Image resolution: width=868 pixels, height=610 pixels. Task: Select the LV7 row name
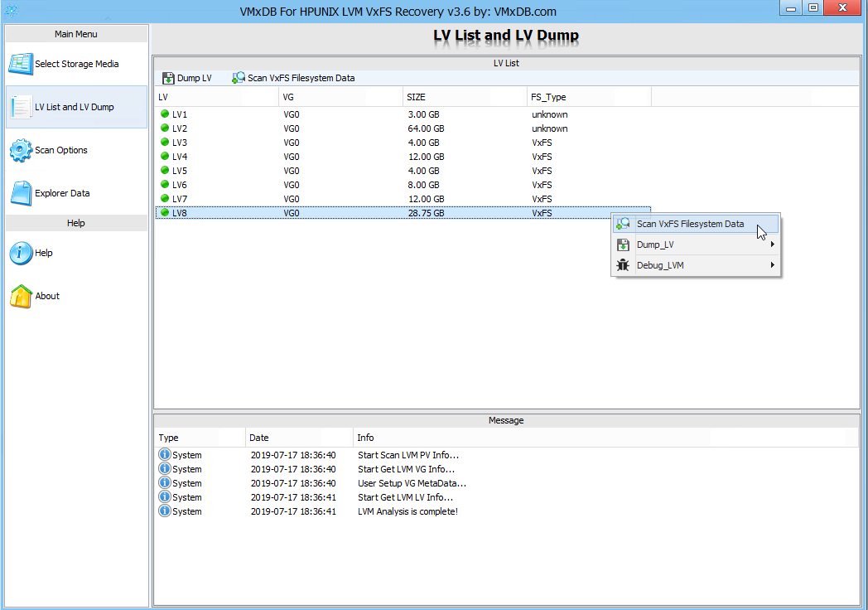[180, 199]
